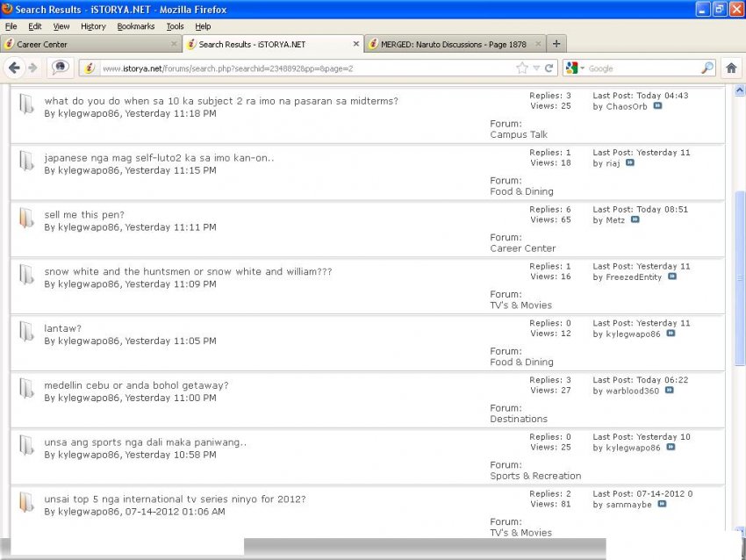This screenshot has width=746, height=560.
Task: Open the Campus Talk forum link
Action: point(518,134)
